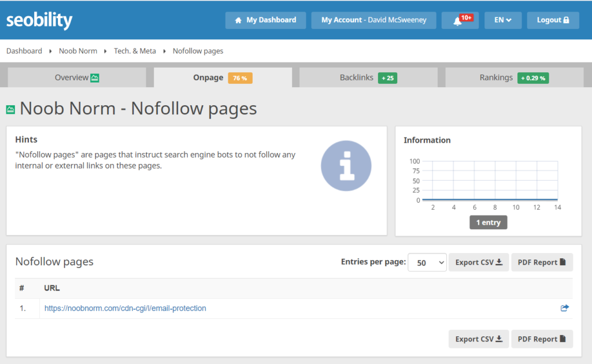Click the external share icon in row 1

coord(564,308)
